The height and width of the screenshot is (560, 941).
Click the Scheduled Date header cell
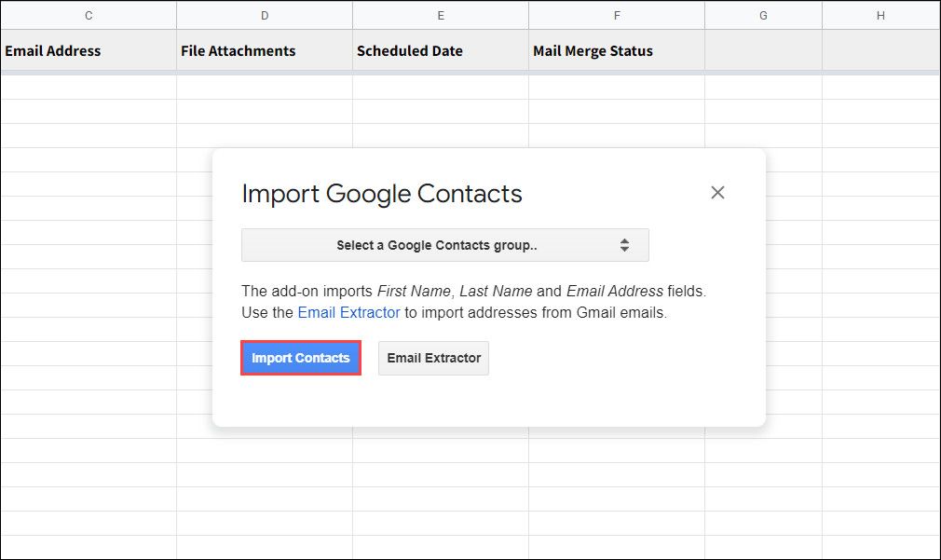pyautogui.click(x=441, y=51)
